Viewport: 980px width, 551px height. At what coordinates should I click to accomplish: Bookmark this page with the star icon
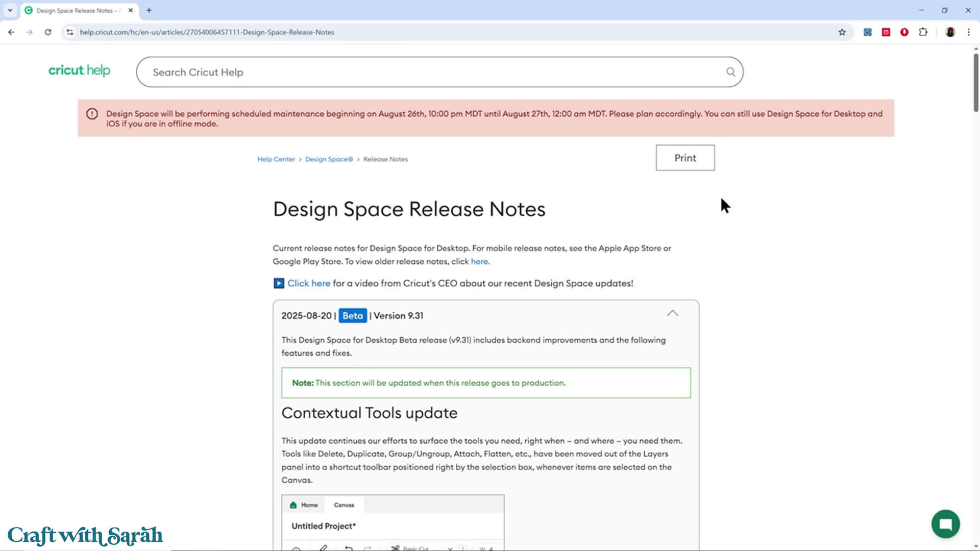[842, 32]
